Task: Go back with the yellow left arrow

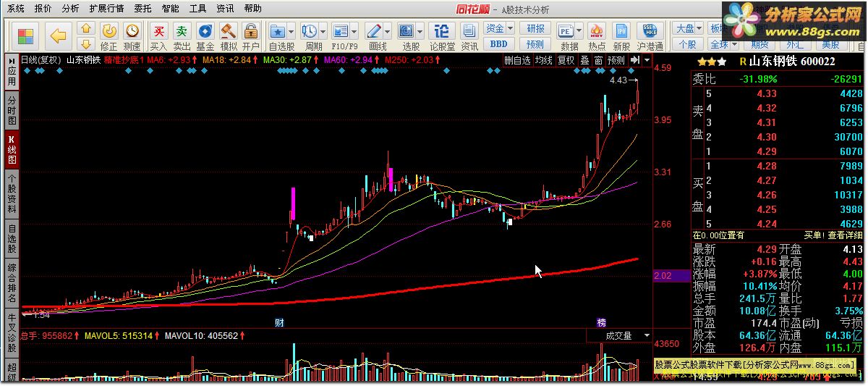Action: click(59, 35)
